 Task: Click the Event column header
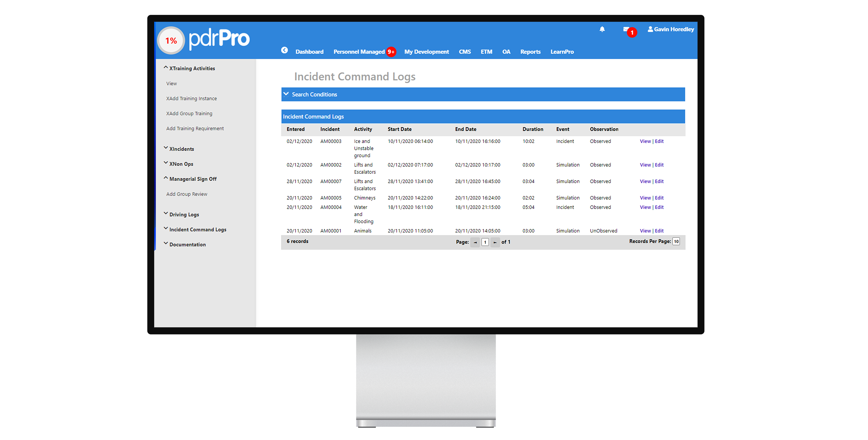click(562, 129)
